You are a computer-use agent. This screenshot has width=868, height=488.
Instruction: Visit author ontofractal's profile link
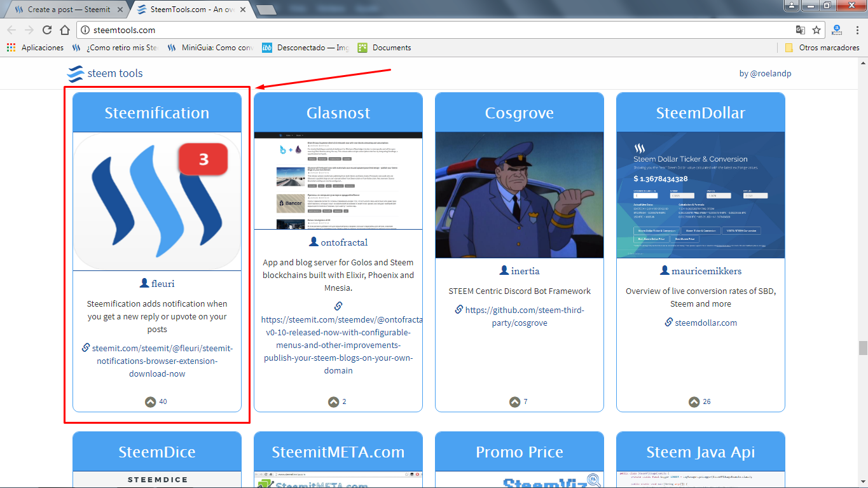tap(345, 242)
